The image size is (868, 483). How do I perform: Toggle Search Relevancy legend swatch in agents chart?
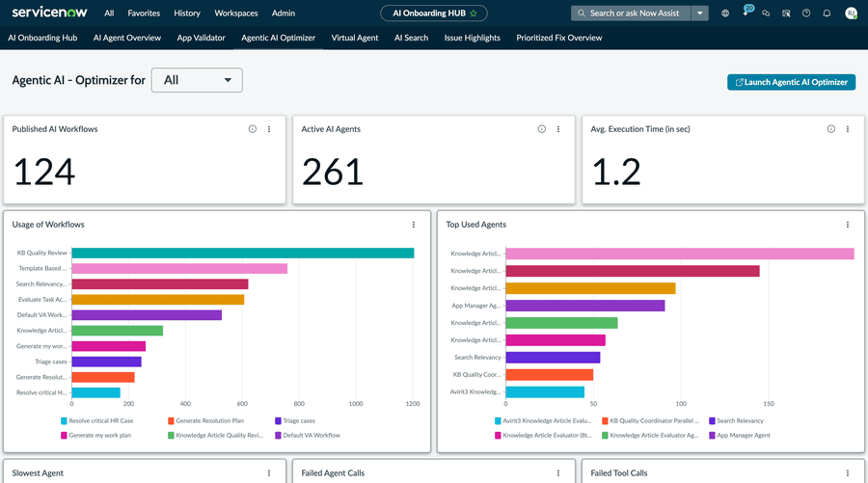click(712, 421)
